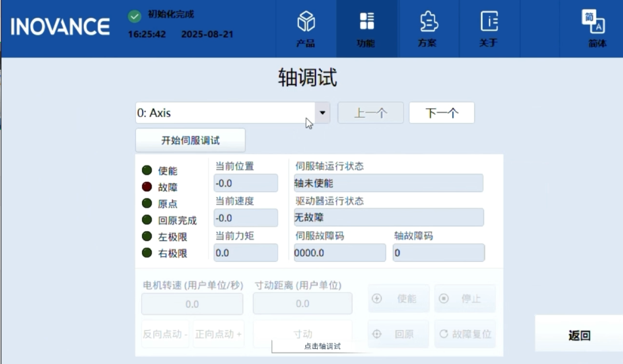Click the 伺服故障码 field showing 0000.0
This screenshot has height=364, width=623.
(x=340, y=253)
